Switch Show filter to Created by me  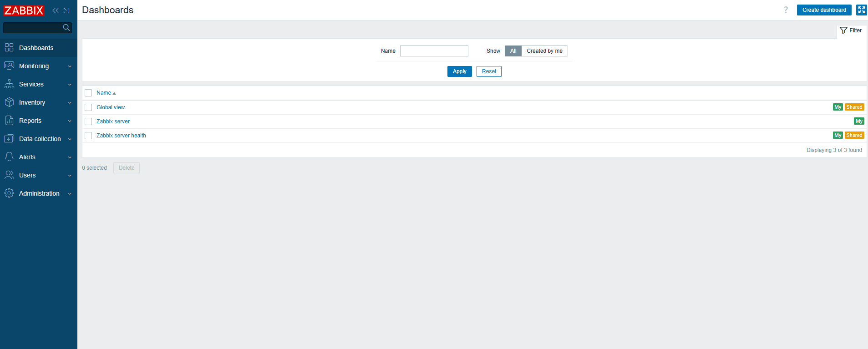tap(544, 51)
